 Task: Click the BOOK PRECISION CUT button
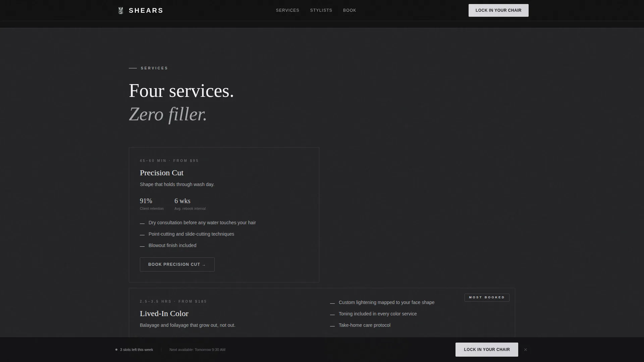pyautogui.click(x=177, y=264)
